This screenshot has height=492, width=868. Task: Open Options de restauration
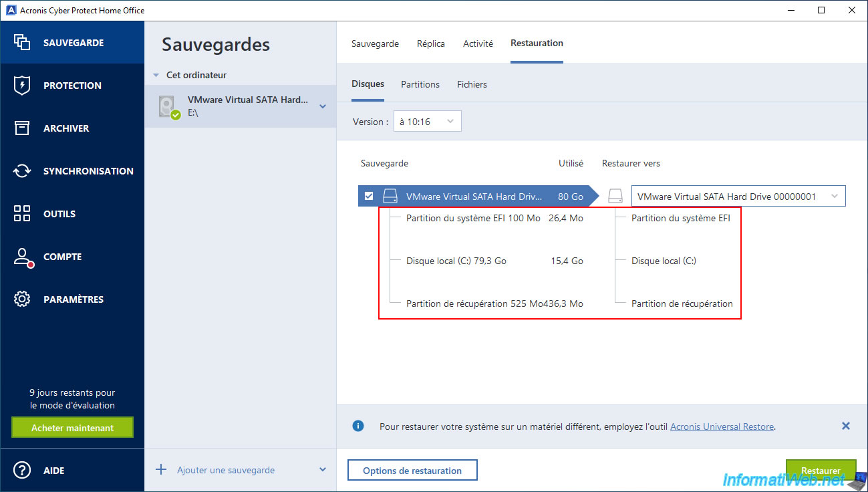[x=412, y=471]
